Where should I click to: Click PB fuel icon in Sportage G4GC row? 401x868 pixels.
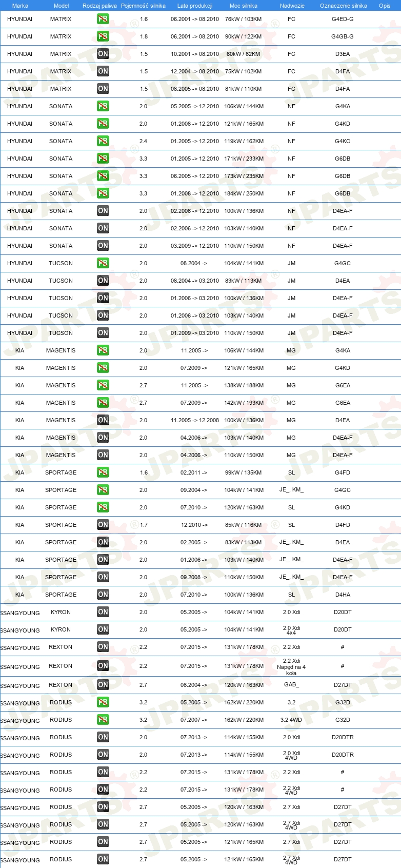[x=103, y=490]
